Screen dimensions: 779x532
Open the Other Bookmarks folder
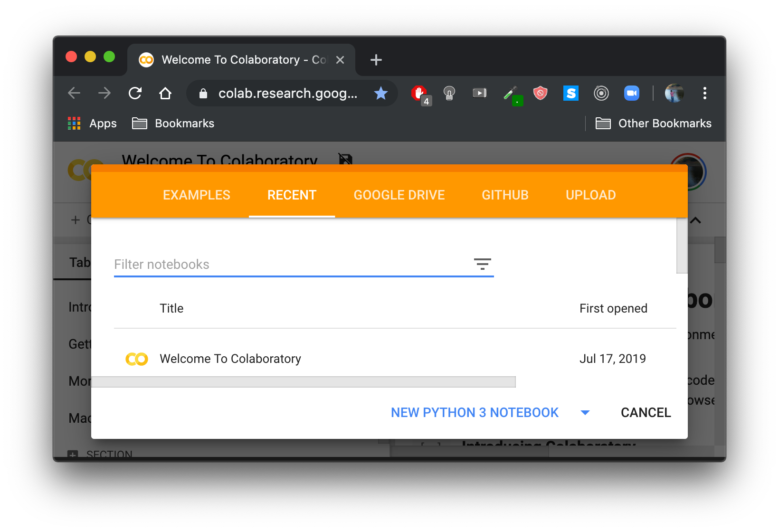(x=654, y=123)
